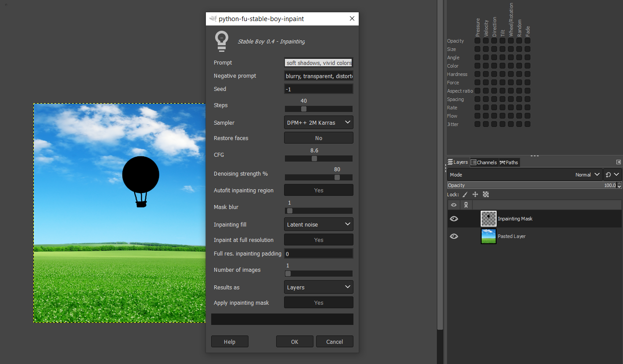Hide the Pasted Layer

[454, 236]
